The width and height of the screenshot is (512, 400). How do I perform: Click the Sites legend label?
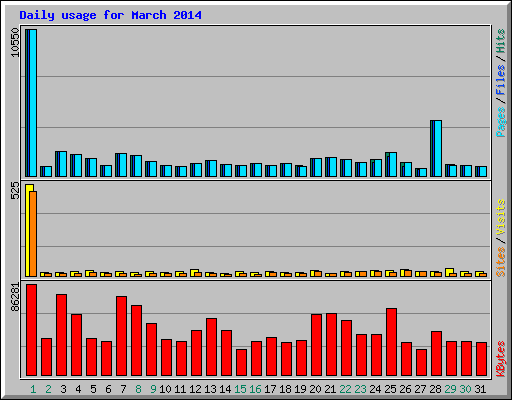point(500,262)
